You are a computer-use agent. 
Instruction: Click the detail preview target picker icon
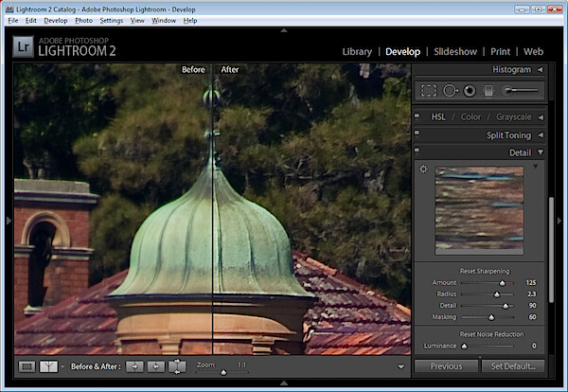tap(423, 169)
